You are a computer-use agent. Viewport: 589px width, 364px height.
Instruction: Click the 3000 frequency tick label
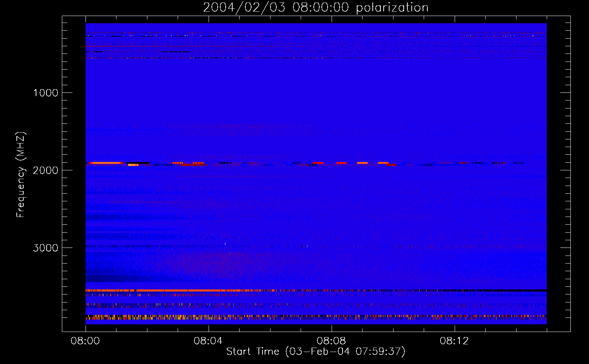[x=46, y=248]
